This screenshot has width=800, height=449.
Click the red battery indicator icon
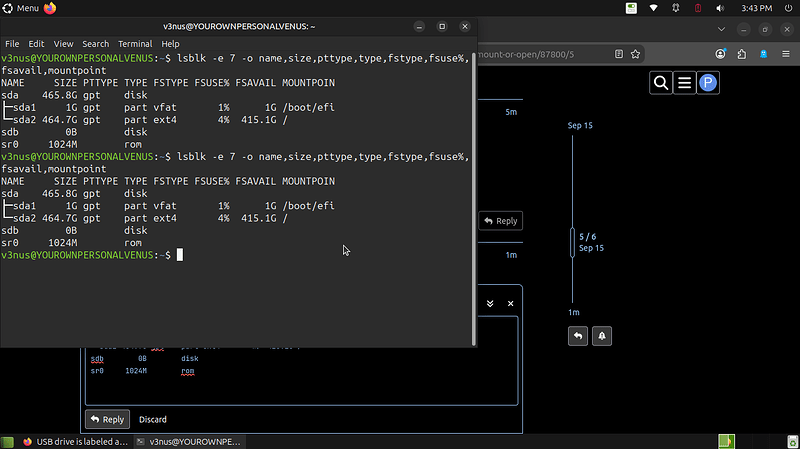point(698,8)
